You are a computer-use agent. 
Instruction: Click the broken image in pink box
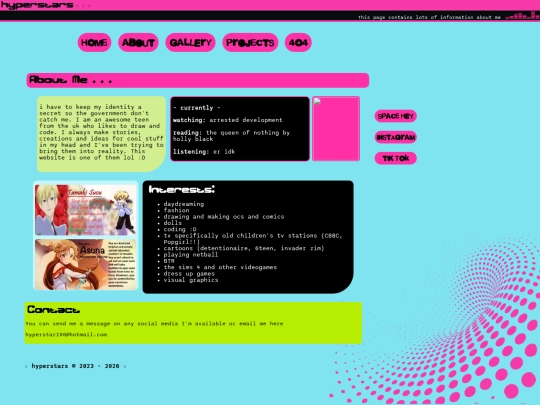pyautogui.click(x=336, y=128)
